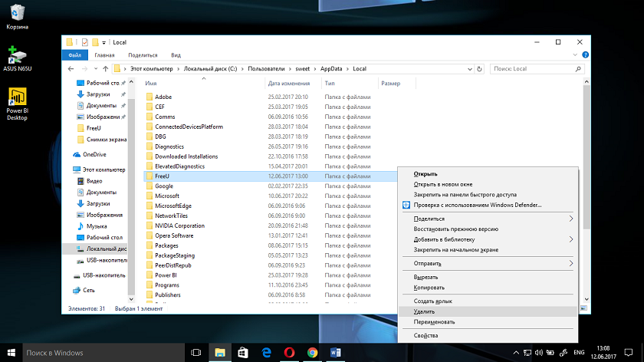Click the search magnifier icon
644x362 pixels.
(578, 68)
